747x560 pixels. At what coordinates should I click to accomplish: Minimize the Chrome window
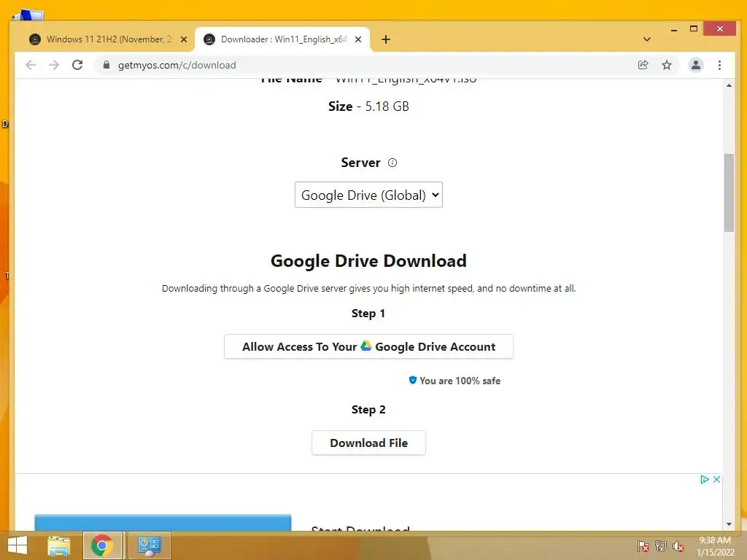(673, 29)
